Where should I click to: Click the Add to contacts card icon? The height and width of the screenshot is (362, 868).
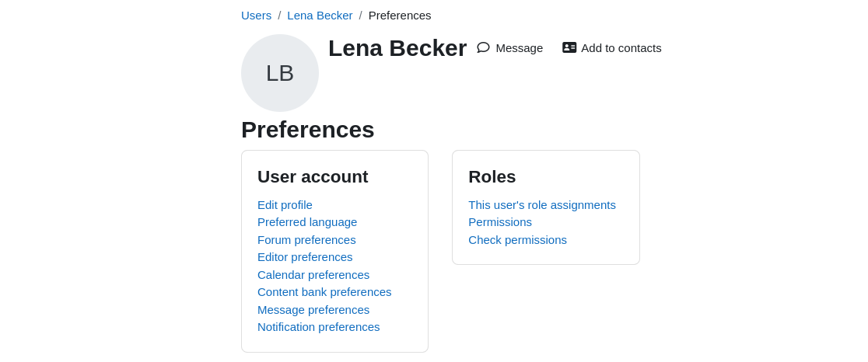click(569, 47)
